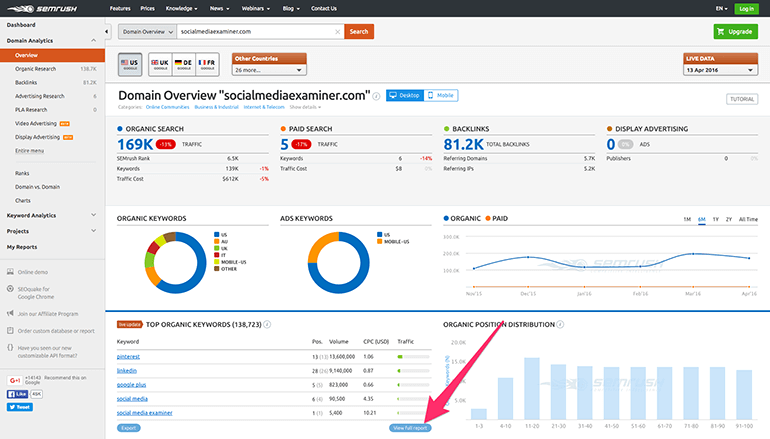Click the info icon next to domain title

pos(376,96)
